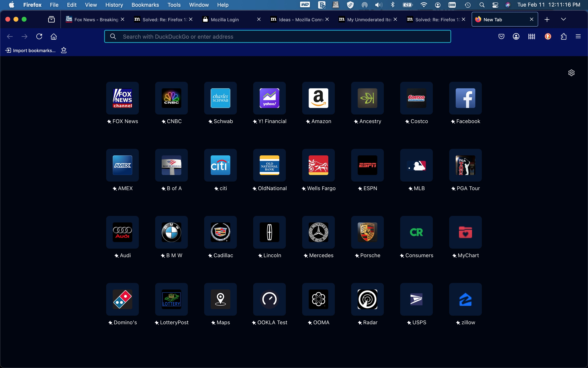The width and height of the screenshot is (588, 368).
Task: Open the FOX News shortcut tile
Action: pos(122,98)
